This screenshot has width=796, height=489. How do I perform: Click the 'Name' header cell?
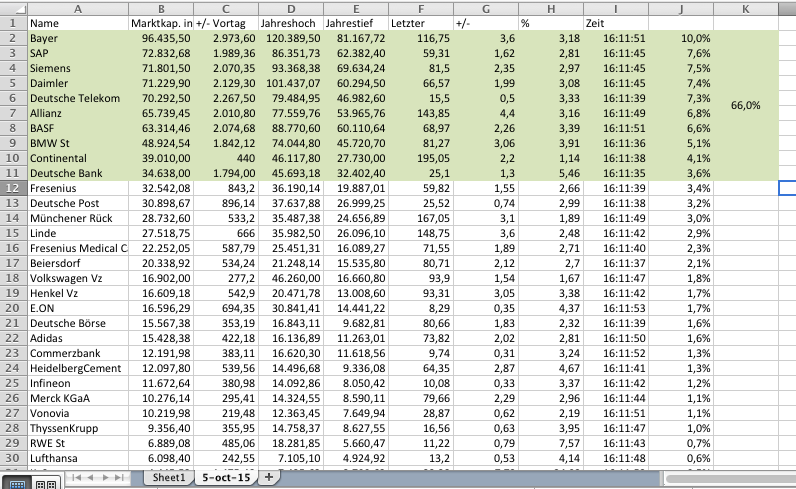pyautogui.click(x=78, y=23)
